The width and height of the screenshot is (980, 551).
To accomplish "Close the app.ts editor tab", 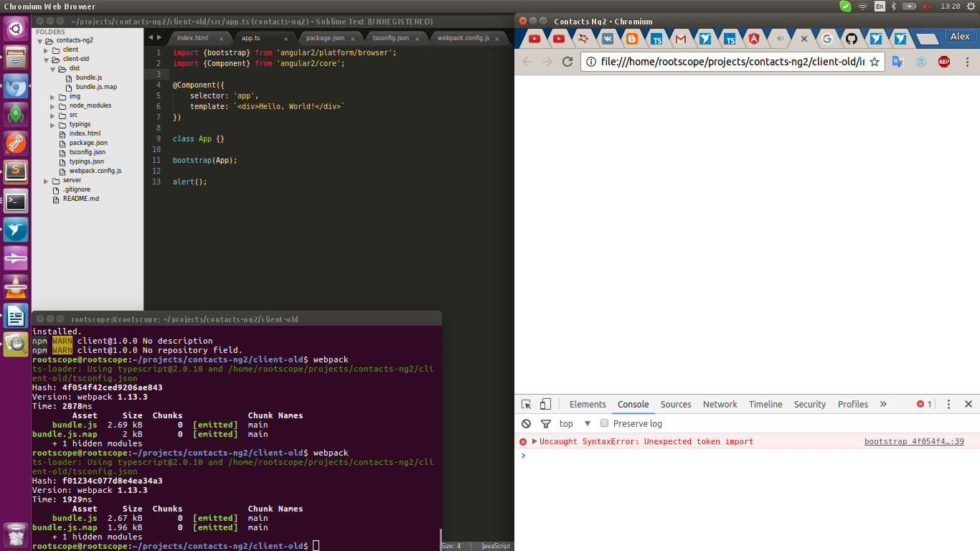I will click(286, 39).
